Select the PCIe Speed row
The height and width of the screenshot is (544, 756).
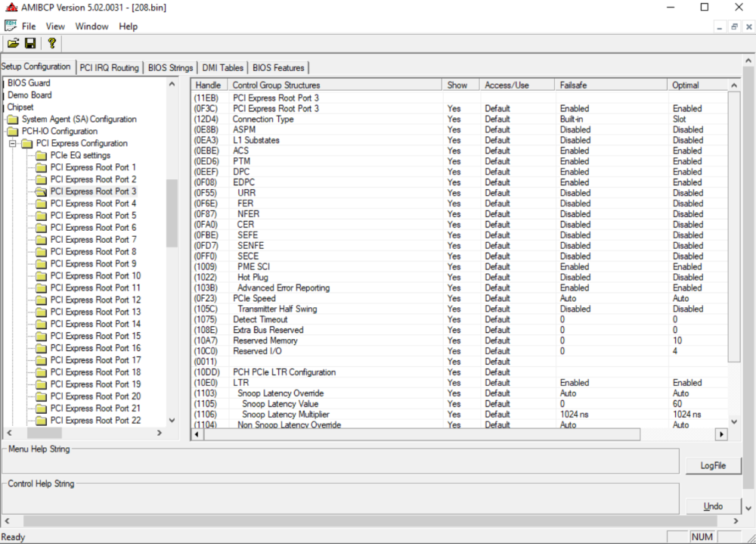click(x=460, y=298)
